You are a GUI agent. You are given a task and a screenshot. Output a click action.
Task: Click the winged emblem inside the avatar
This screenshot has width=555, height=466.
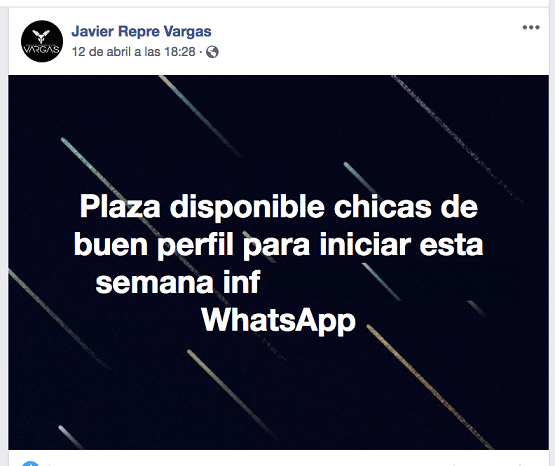pos(41,36)
